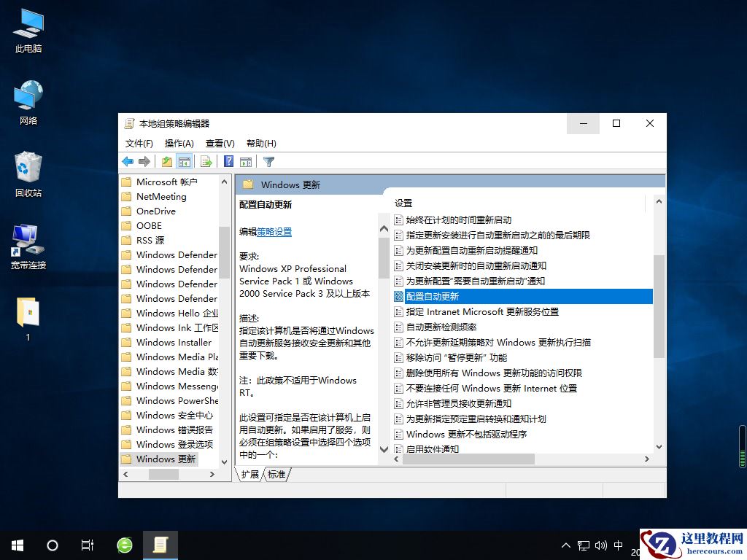Open the 操作(A) menu
This screenshot has width=747, height=560.
click(x=179, y=143)
